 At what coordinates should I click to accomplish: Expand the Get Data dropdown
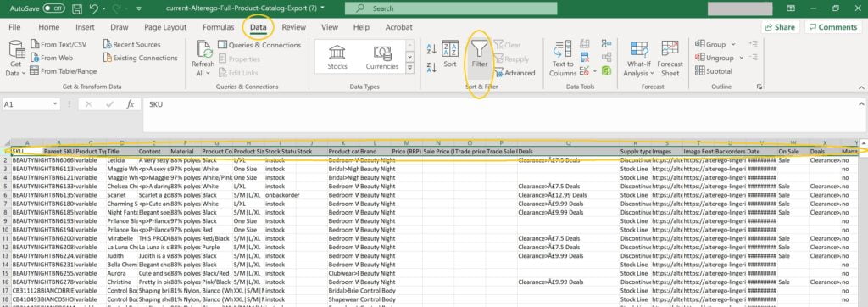pos(15,59)
